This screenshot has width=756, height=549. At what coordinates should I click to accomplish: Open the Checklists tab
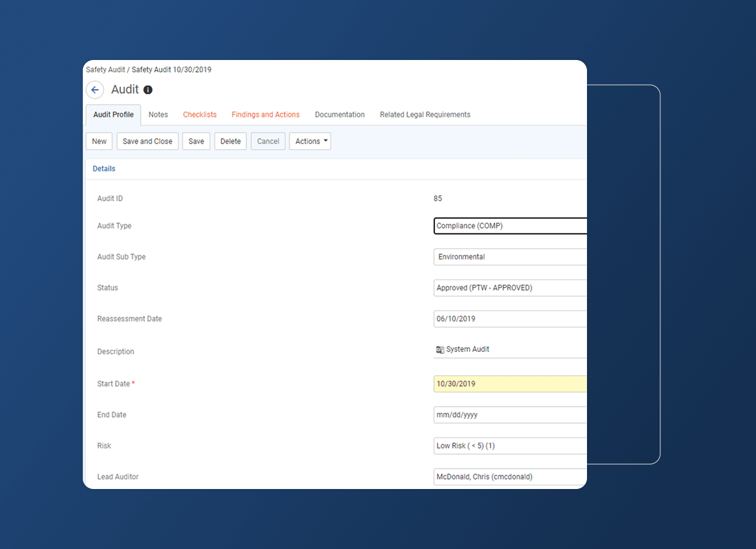199,115
